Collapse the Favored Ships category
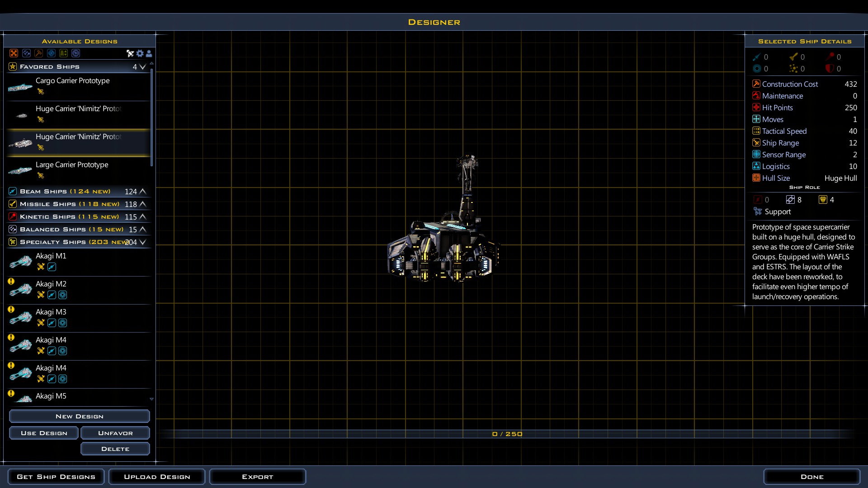The width and height of the screenshot is (868, 488). tap(143, 67)
